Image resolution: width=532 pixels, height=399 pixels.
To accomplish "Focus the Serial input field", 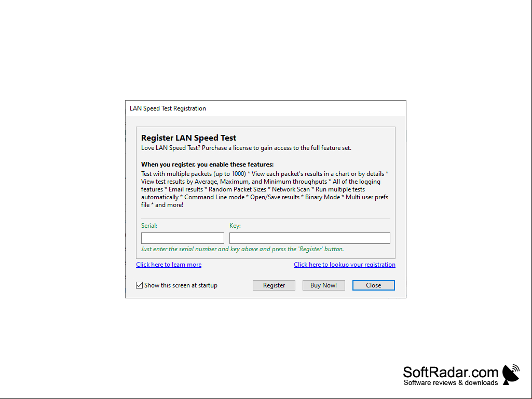I will tap(183, 238).
